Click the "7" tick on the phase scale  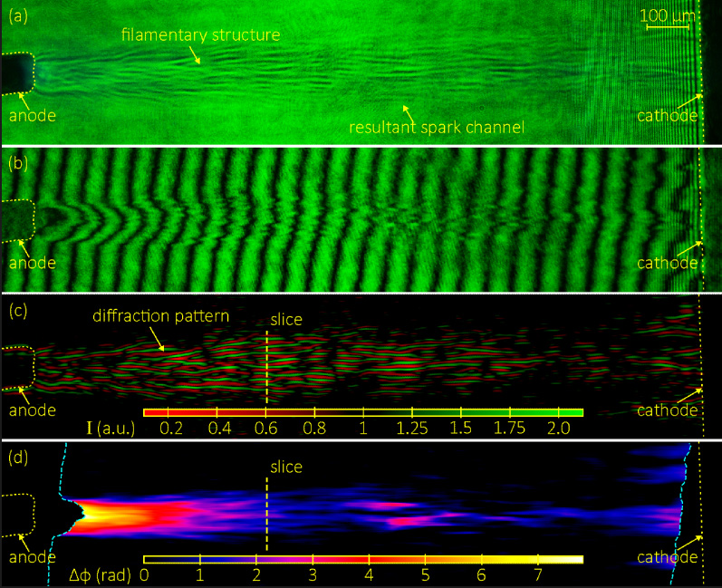tap(538, 575)
